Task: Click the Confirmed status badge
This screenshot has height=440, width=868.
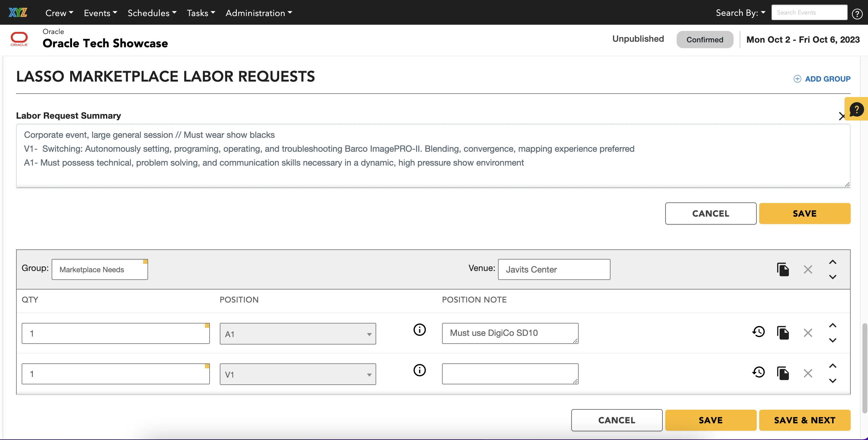Action: click(704, 40)
